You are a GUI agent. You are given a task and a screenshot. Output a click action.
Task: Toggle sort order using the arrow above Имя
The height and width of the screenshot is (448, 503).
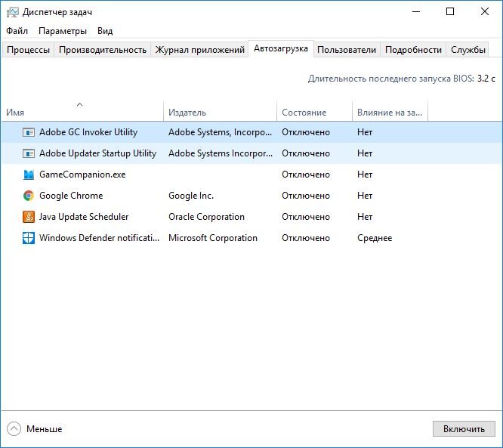(x=80, y=104)
